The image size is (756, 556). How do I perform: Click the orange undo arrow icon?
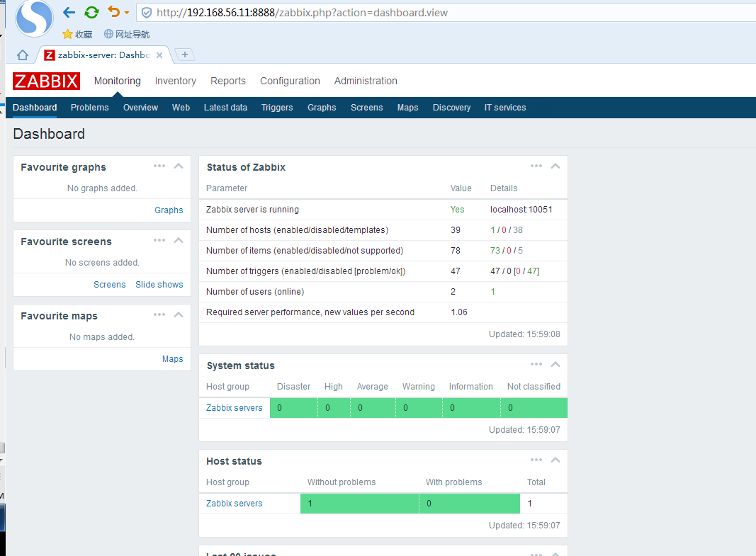pos(114,11)
